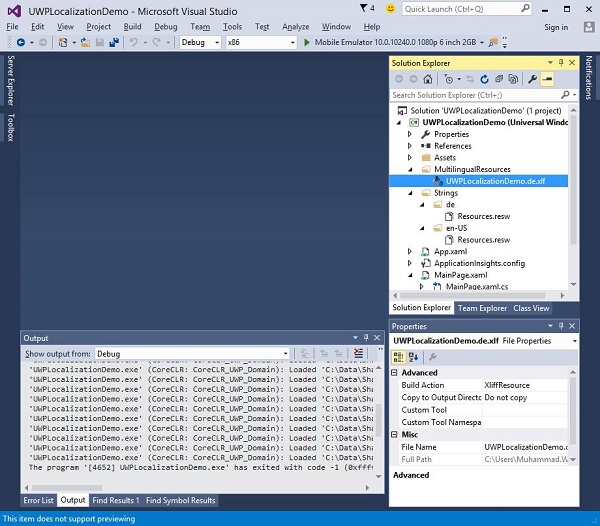Refresh the Solution Explorer

pyautogui.click(x=484, y=79)
